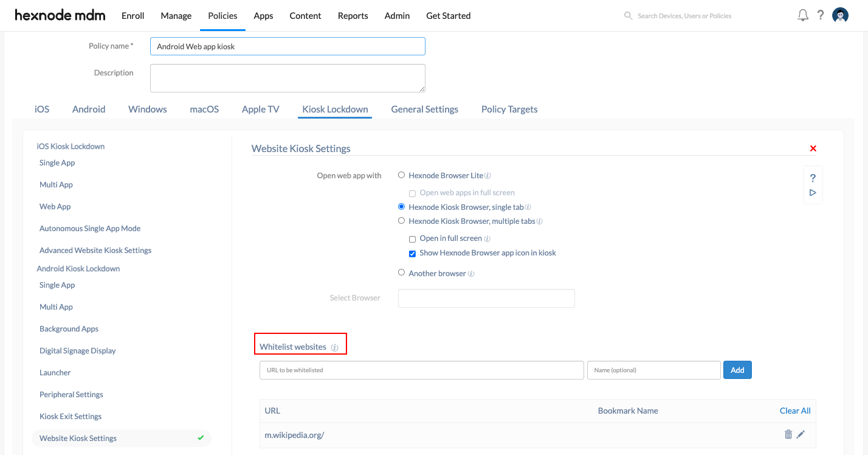Open Digital Signage Display settings

pos(78,351)
